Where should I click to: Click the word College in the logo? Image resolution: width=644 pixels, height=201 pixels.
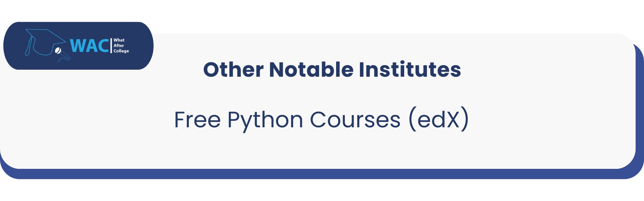(x=121, y=51)
